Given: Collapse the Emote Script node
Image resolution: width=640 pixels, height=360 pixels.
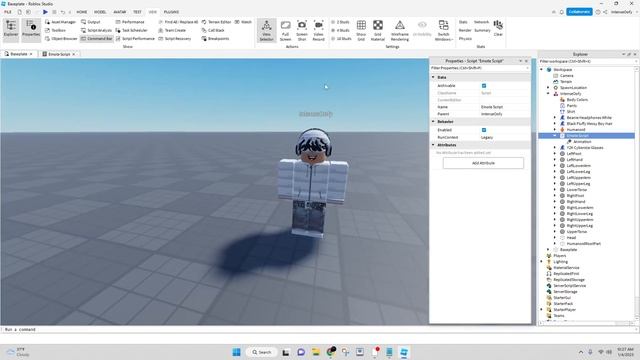Looking at the screenshot, I should pyautogui.click(x=555, y=136).
